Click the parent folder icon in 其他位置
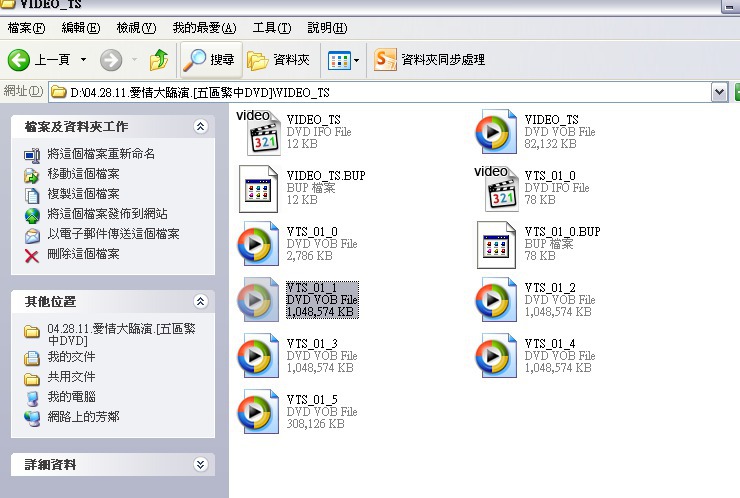 coord(32,332)
